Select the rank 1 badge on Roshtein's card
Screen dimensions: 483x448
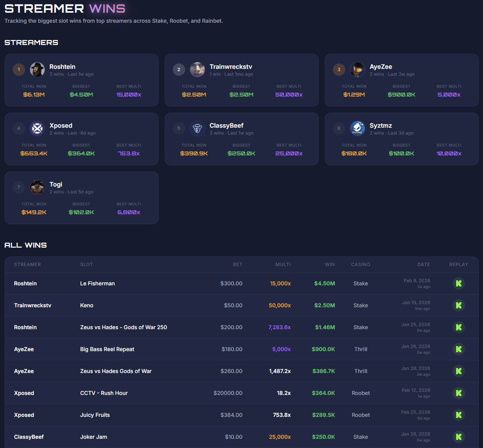pos(19,70)
